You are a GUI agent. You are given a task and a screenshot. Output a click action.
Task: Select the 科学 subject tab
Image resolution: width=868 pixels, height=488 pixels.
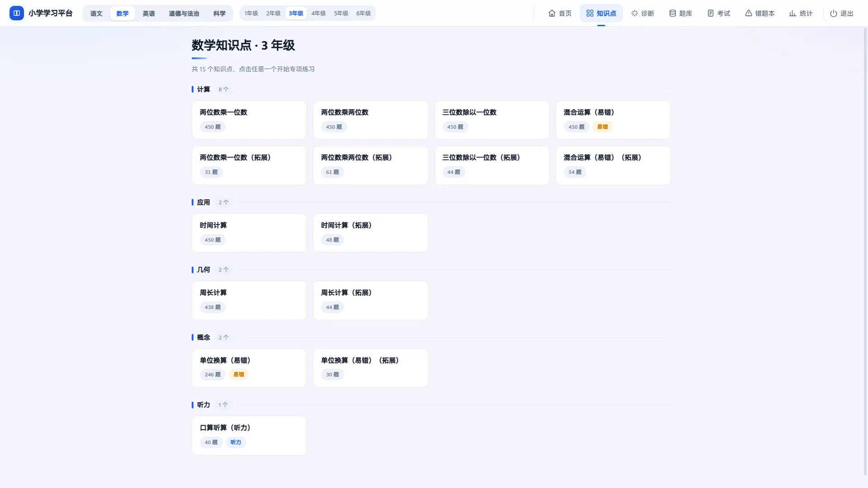click(x=219, y=13)
